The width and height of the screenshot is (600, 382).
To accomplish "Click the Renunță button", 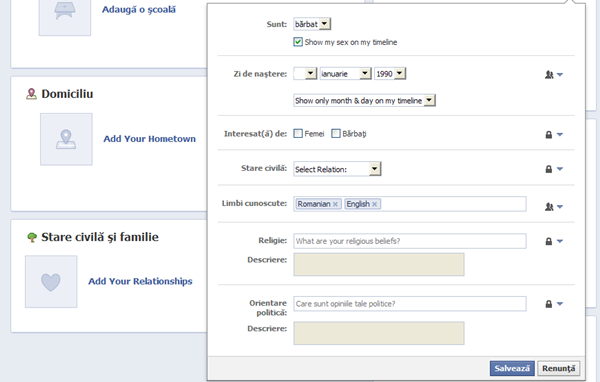I will coord(558,368).
